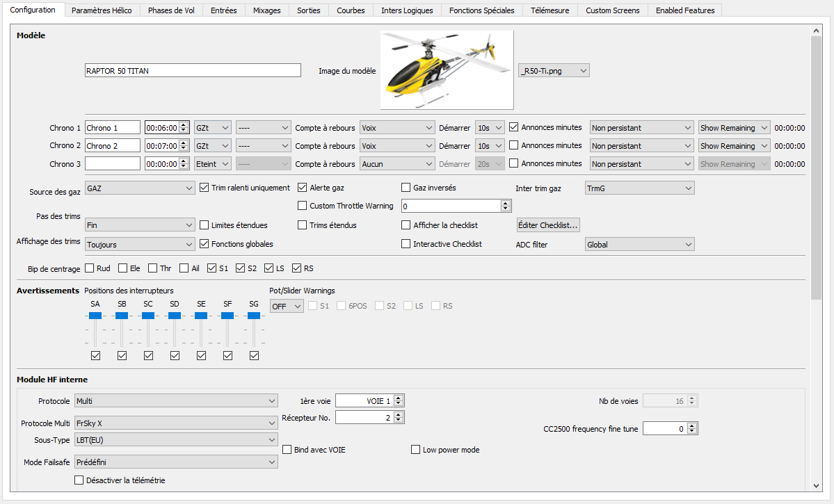Check Désactiver la télémétrie
This screenshot has width=834, height=504.
(79, 480)
